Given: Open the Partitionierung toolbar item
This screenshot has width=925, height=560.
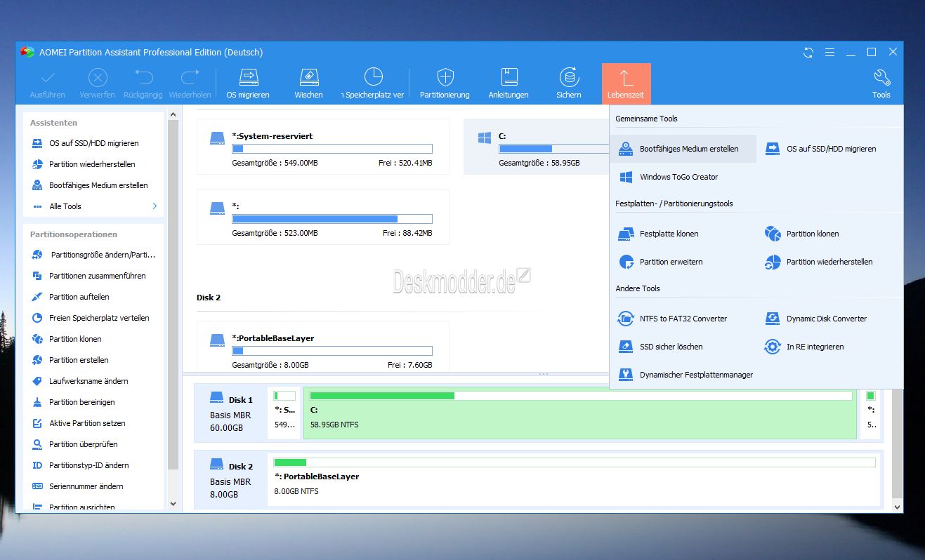Looking at the screenshot, I should [x=445, y=84].
